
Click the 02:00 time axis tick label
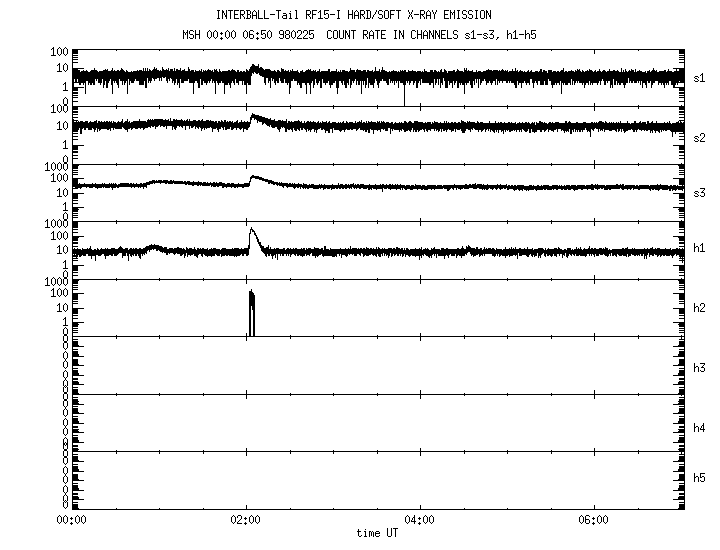click(x=245, y=520)
